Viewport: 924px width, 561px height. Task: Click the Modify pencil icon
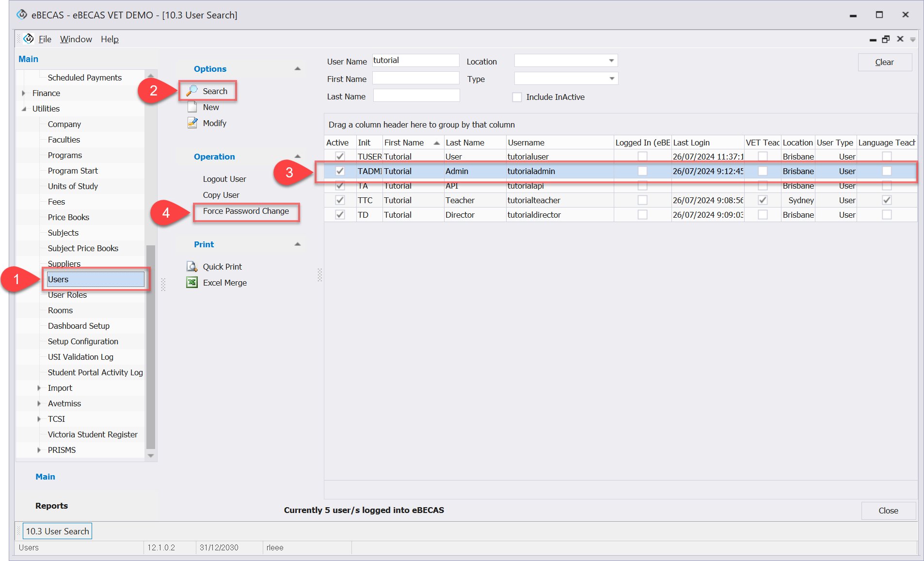pos(192,123)
